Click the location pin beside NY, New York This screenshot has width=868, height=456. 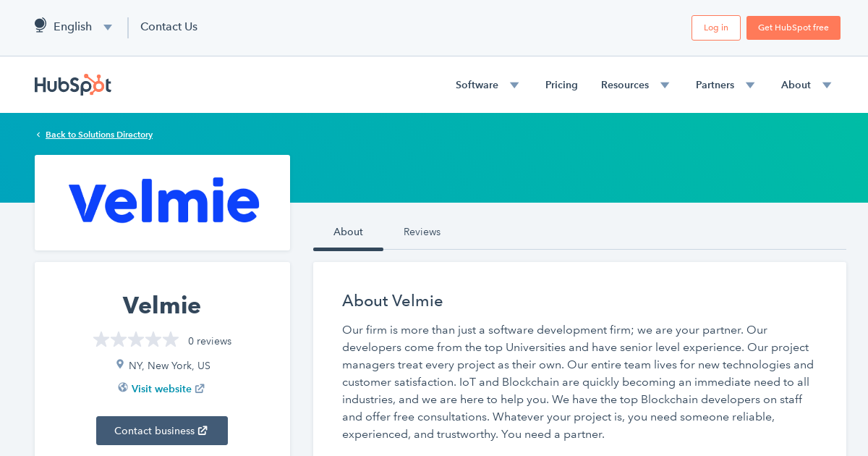[120, 364]
